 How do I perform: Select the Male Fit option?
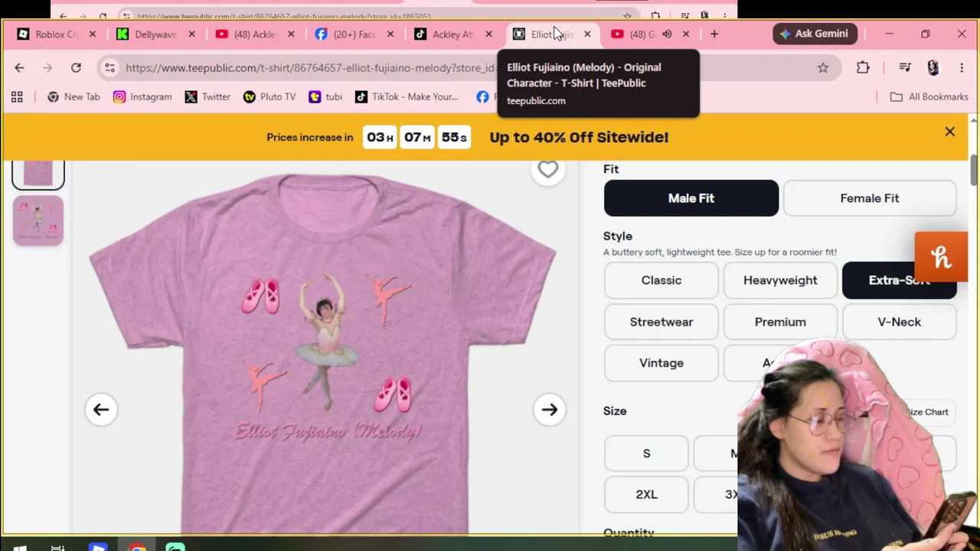[691, 198]
